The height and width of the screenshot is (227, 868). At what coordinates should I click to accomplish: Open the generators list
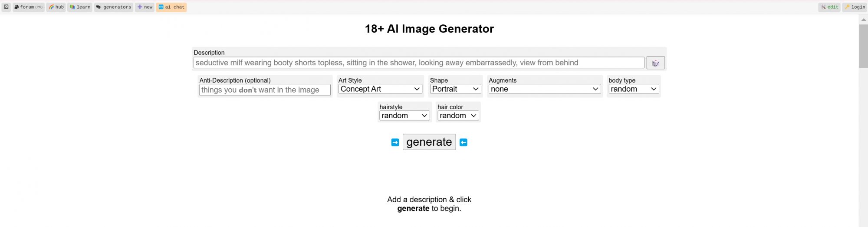coord(114,7)
